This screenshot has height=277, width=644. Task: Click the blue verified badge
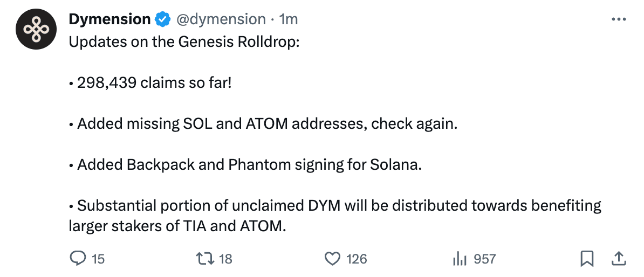[163, 19]
